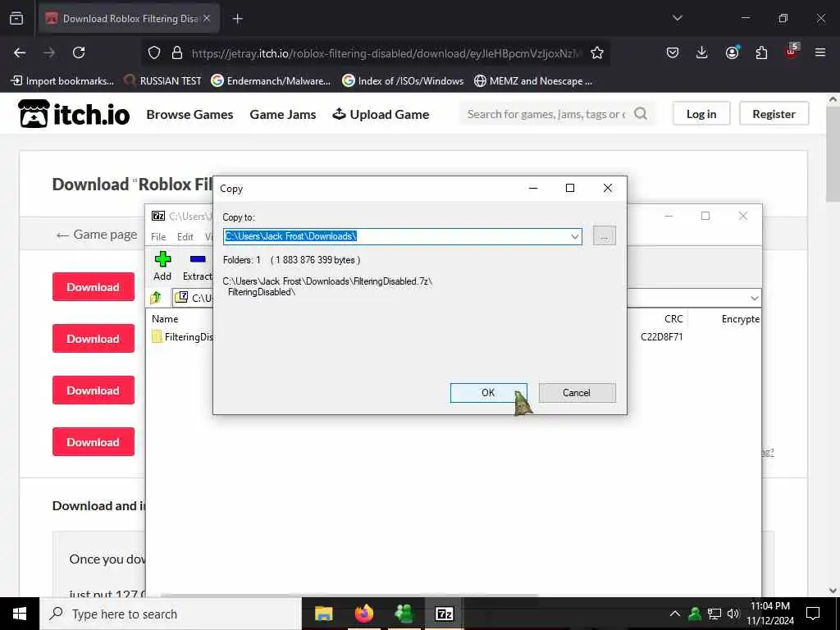
Task: Click the OK button in the Copy dialog
Action: [488, 393]
